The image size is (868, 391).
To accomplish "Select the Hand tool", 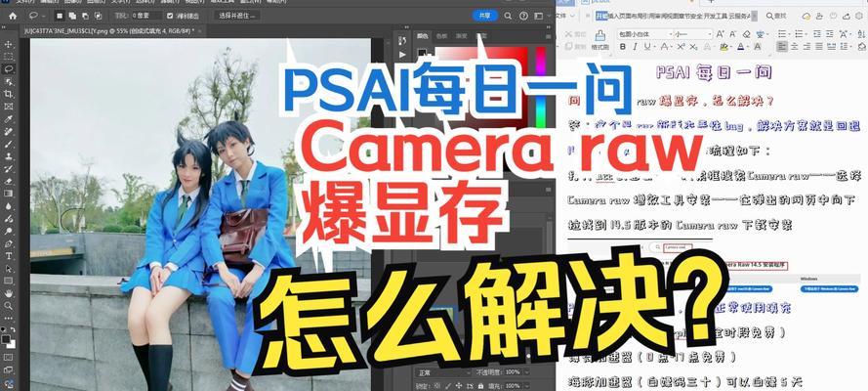I will [9, 293].
